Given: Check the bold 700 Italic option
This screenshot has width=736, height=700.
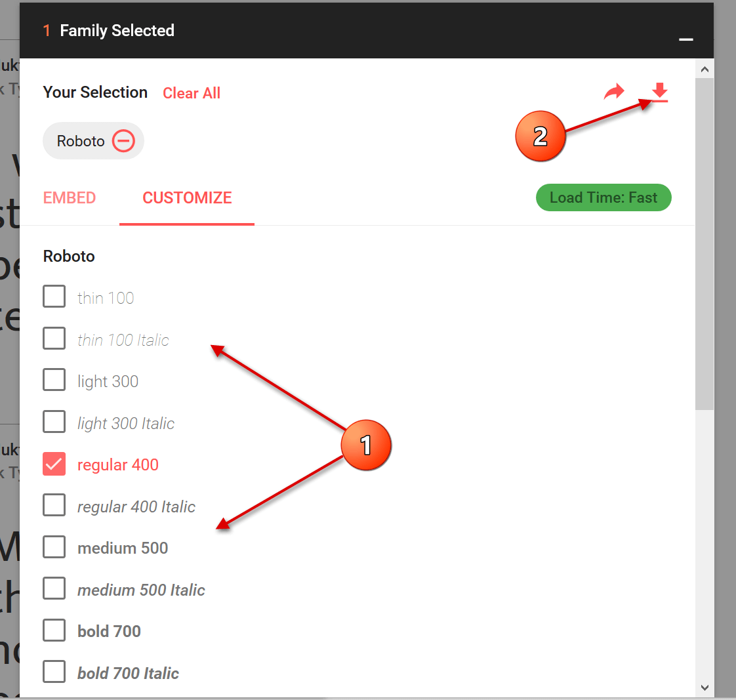Looking at the screenshot, I should pyautogui.click(x=54, y=672).
